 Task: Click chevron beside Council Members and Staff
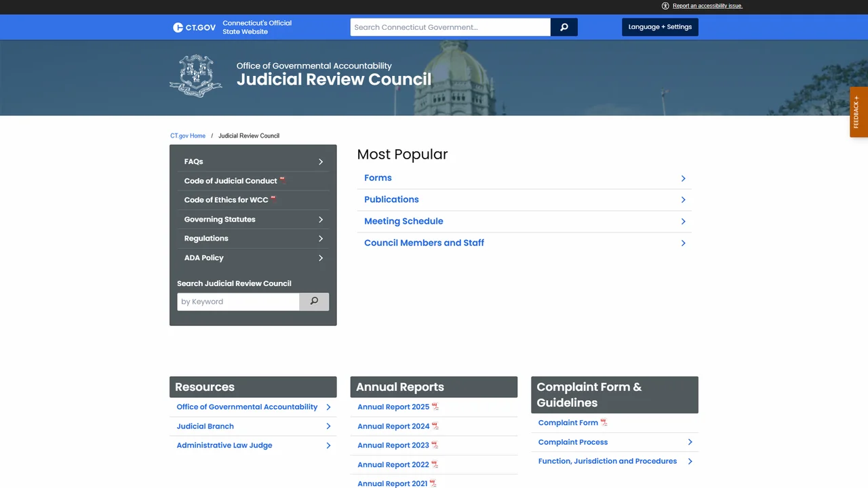[683, 243]
